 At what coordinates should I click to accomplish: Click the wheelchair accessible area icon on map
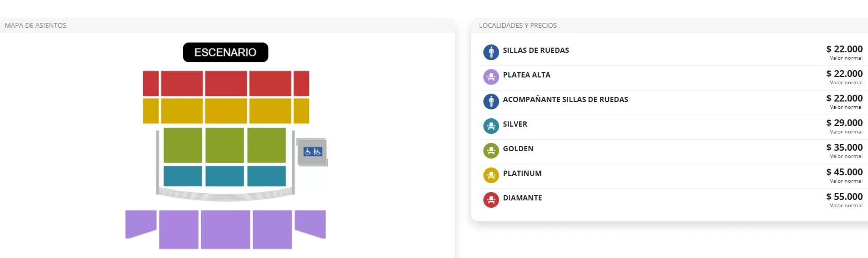coord(313,152)
